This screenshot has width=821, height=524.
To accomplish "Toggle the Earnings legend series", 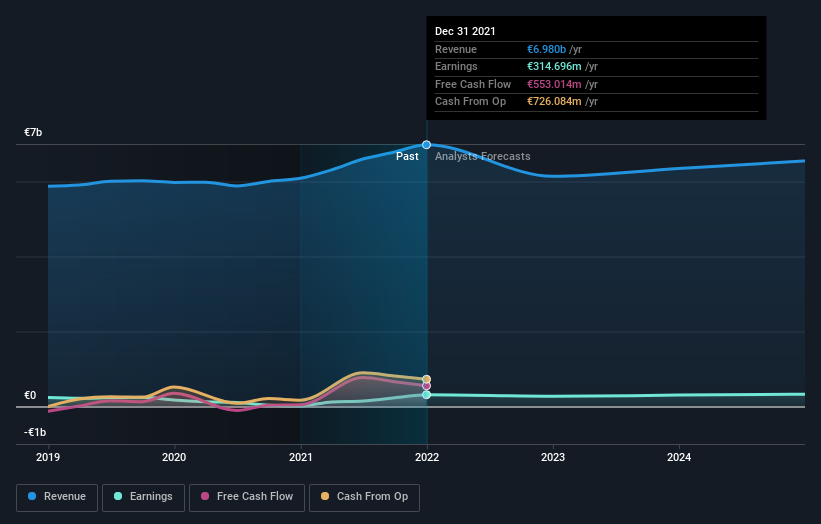I will pyautogui.click(x=143, y=497).
